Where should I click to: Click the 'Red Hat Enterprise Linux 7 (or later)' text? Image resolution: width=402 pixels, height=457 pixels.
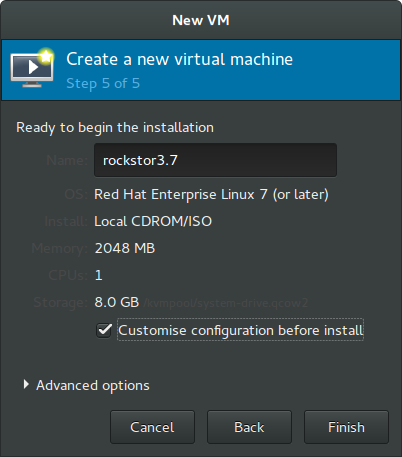pyautogui.click(x=211, y=194)
